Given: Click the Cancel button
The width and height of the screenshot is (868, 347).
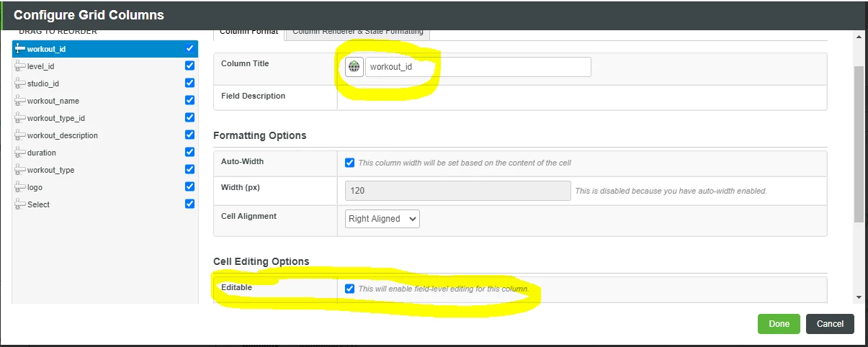Looking at the screenshot, I should point(830,324).
